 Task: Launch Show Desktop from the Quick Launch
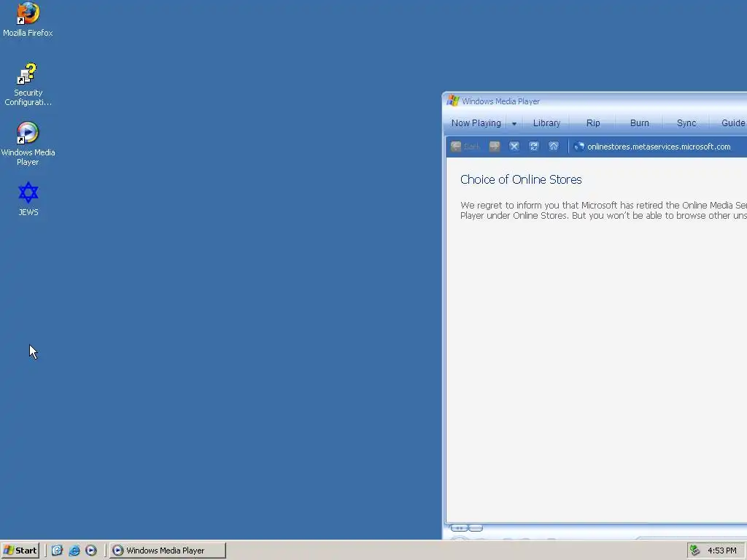tap(57, 551)
